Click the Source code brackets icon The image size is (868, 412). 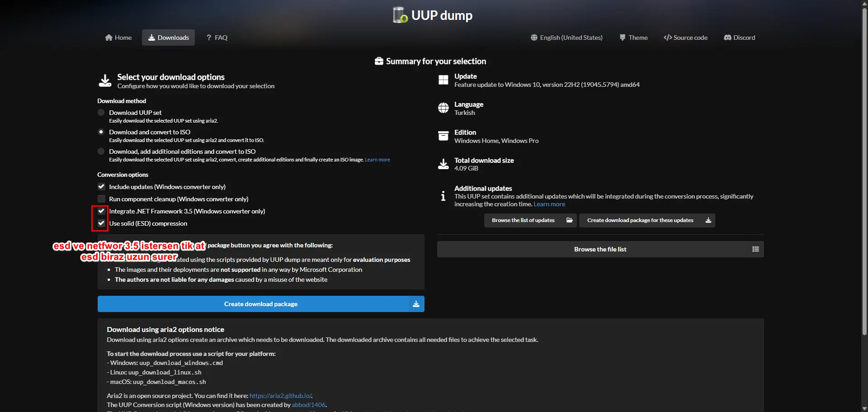668,38
